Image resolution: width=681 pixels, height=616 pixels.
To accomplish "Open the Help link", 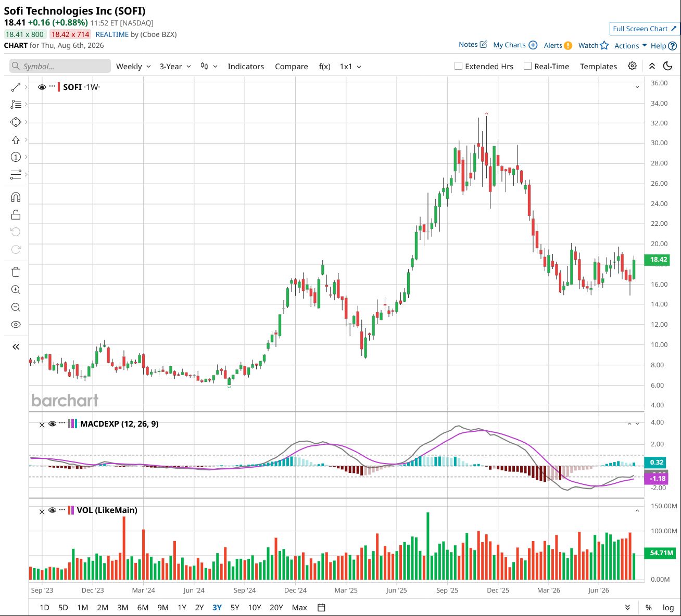I will (663, 46).
